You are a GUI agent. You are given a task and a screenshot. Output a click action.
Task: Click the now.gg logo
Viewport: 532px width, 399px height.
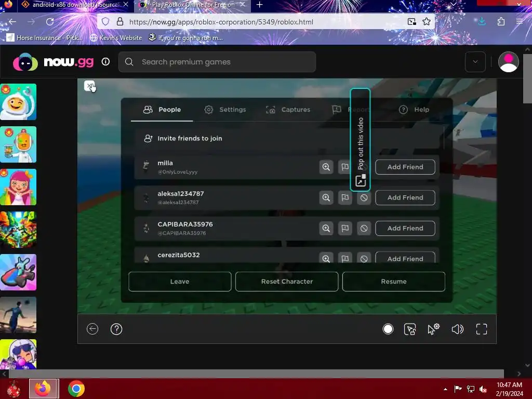[54, 62]
